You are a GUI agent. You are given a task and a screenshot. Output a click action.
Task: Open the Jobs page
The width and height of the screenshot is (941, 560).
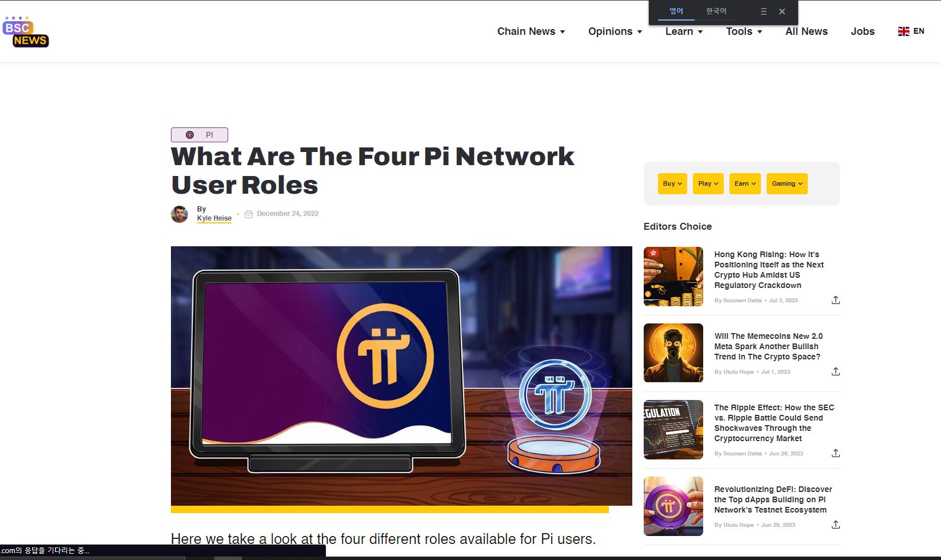pyautogui.click(x=863, y=31)
